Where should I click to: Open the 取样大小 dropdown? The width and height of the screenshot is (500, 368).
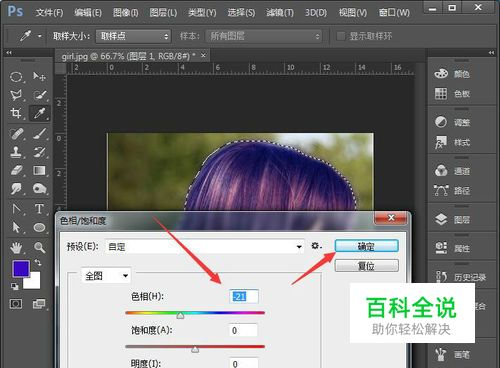[133, 36]
